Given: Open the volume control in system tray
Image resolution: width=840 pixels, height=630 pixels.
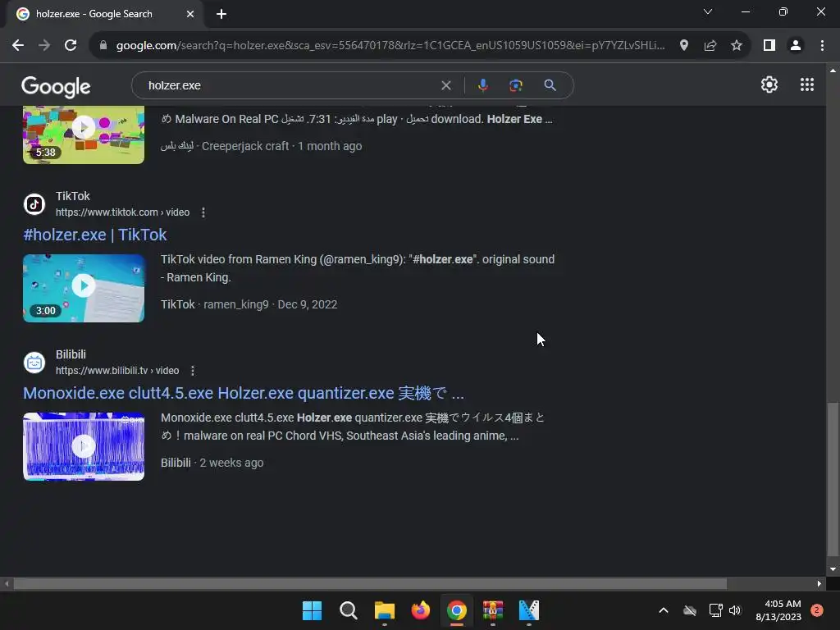Looking at the screenshot, I should tap(735, 610).
